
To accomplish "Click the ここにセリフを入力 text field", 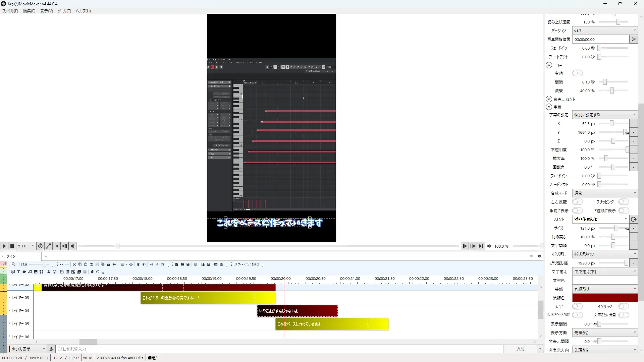I will pyautogui.click(x=278, y=349).
